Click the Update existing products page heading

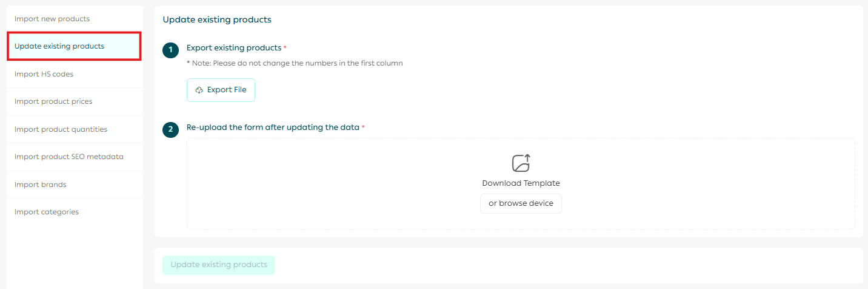pos(217,19)
